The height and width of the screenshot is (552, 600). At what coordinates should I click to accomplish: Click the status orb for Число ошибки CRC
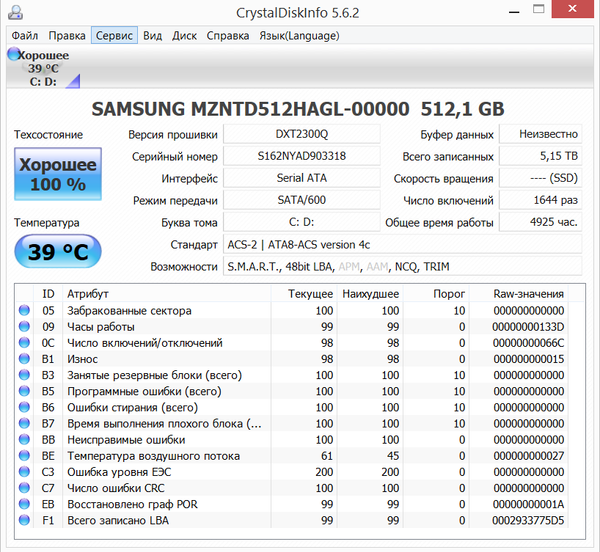[24, 487]
